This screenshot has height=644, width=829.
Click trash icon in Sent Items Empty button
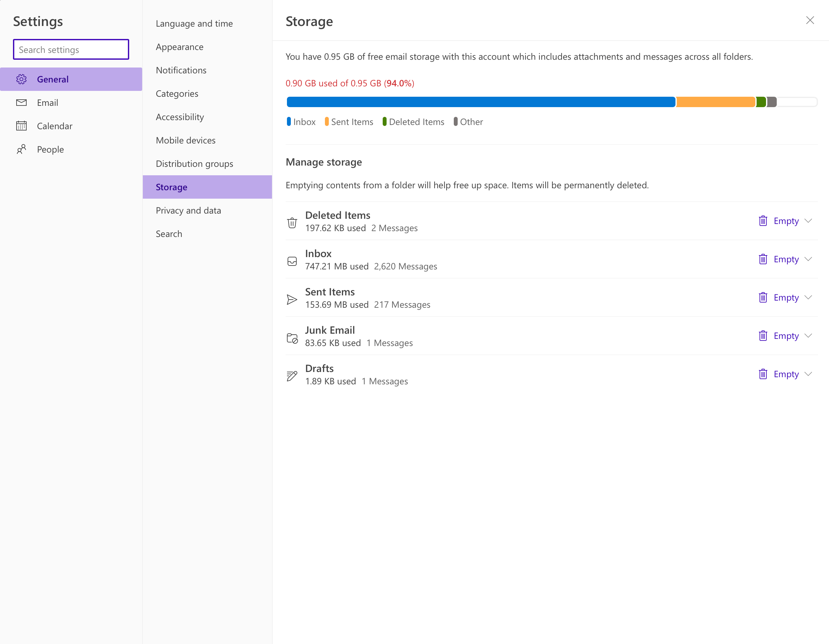tap(763, 298)
